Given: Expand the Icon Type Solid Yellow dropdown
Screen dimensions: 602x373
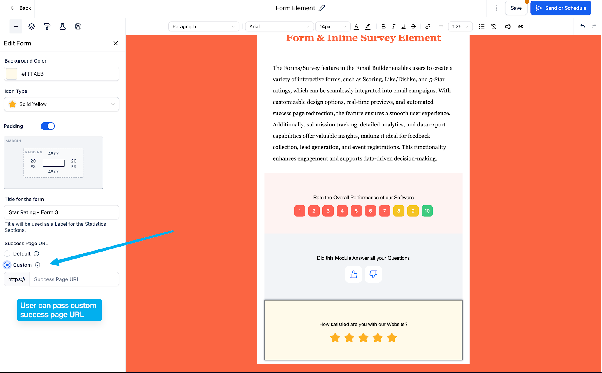Looking at the screenshot, I should pyautogui.click(x=61, y=104).
